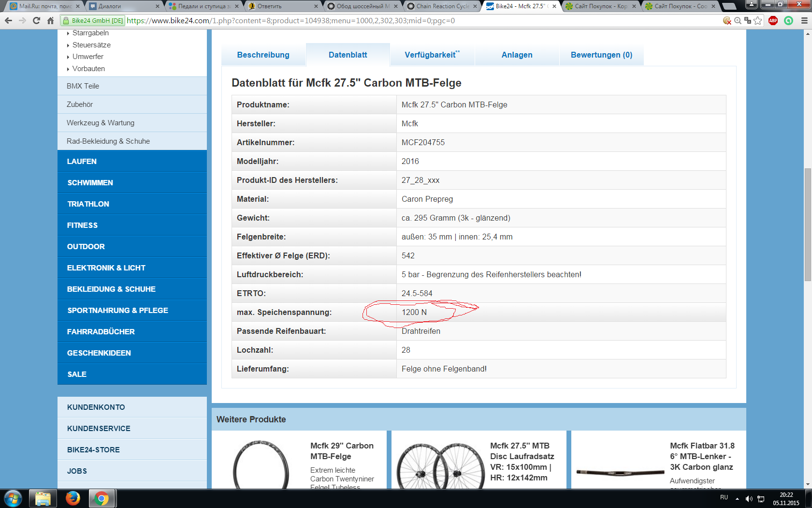This screenshot has height=508, width=812.
Task: Open the Chrome hamburger menu
Action: point(804,20)
